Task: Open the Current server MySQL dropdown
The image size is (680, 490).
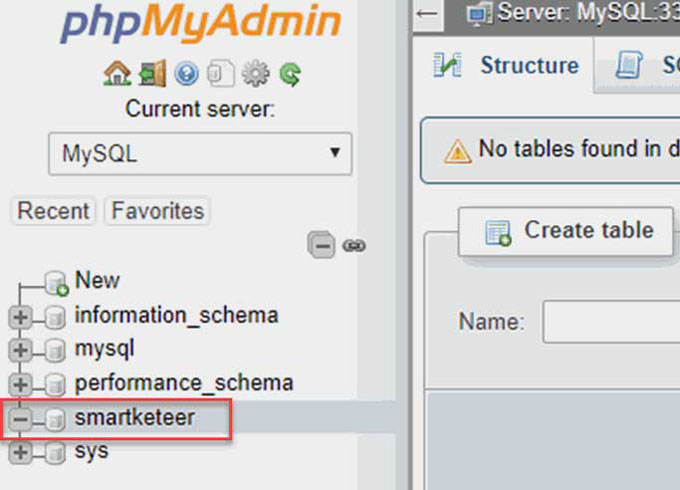Action: [200, 154]
